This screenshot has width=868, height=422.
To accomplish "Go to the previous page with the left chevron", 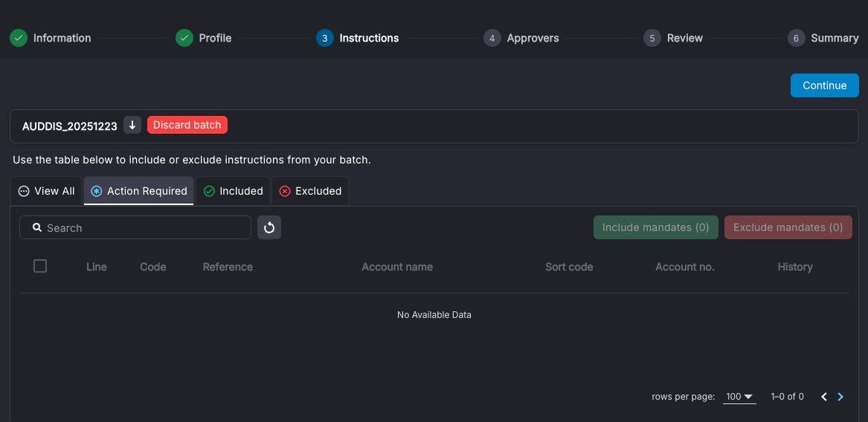I will pos(823,397).
